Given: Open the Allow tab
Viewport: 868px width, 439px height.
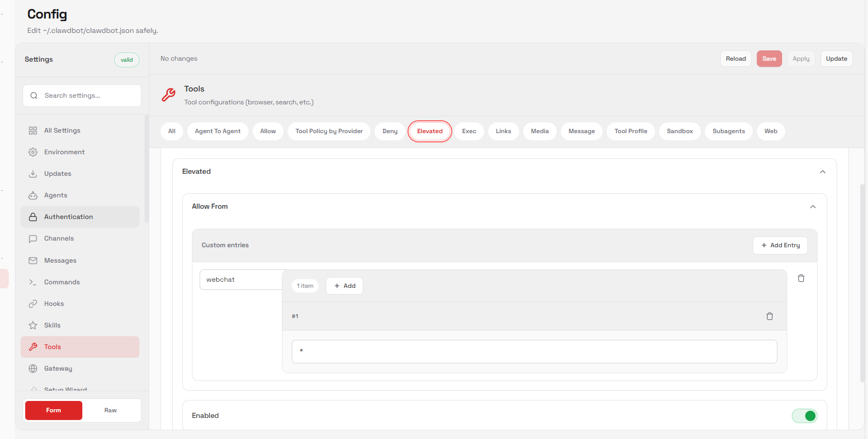Looking at the screenshot, I should click(268, 131).
